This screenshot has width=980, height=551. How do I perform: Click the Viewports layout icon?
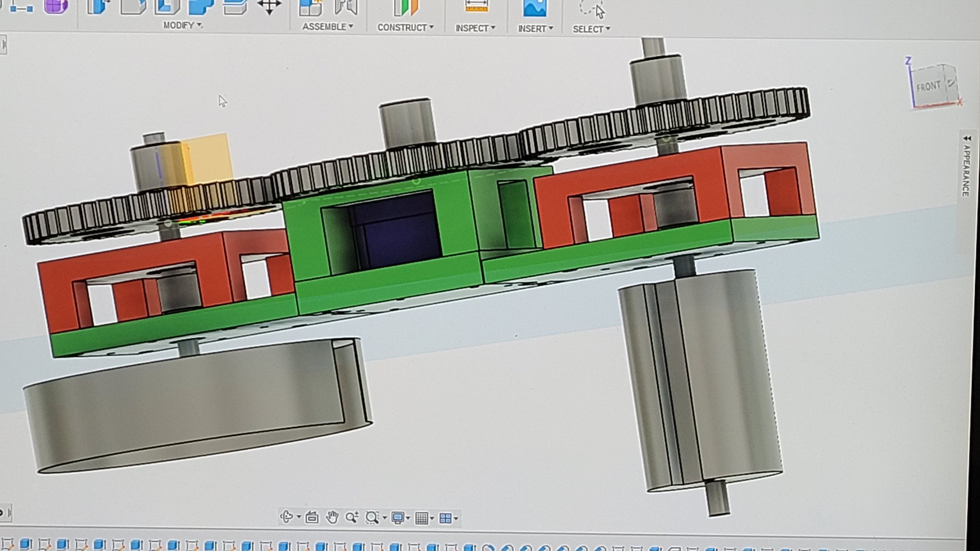tap(445, 518)
